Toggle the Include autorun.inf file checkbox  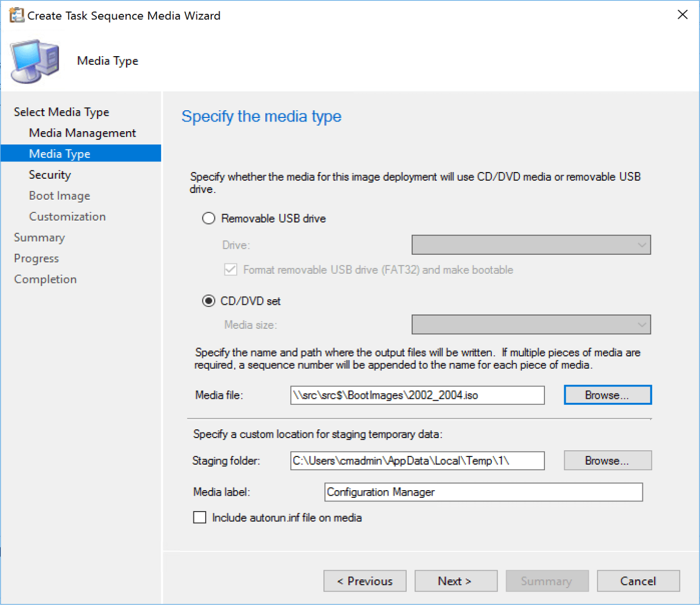(x=199, y=517)
